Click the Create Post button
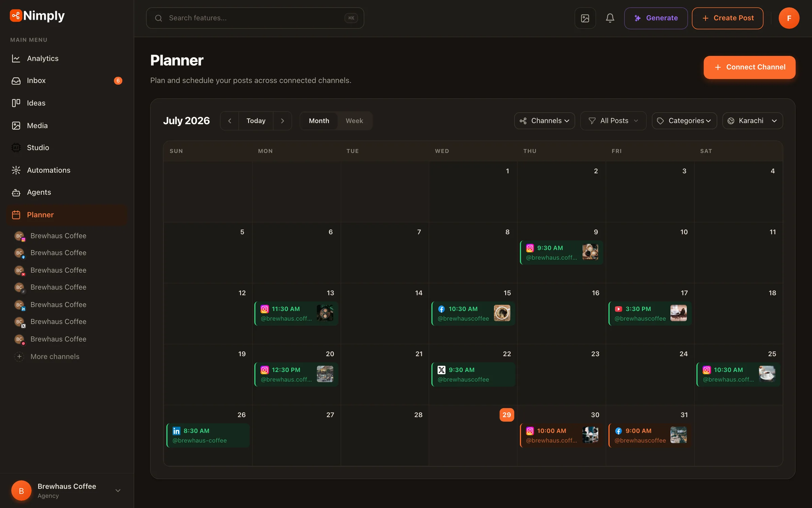The width and height of the screenshot is (812, 508). [727, 18]
